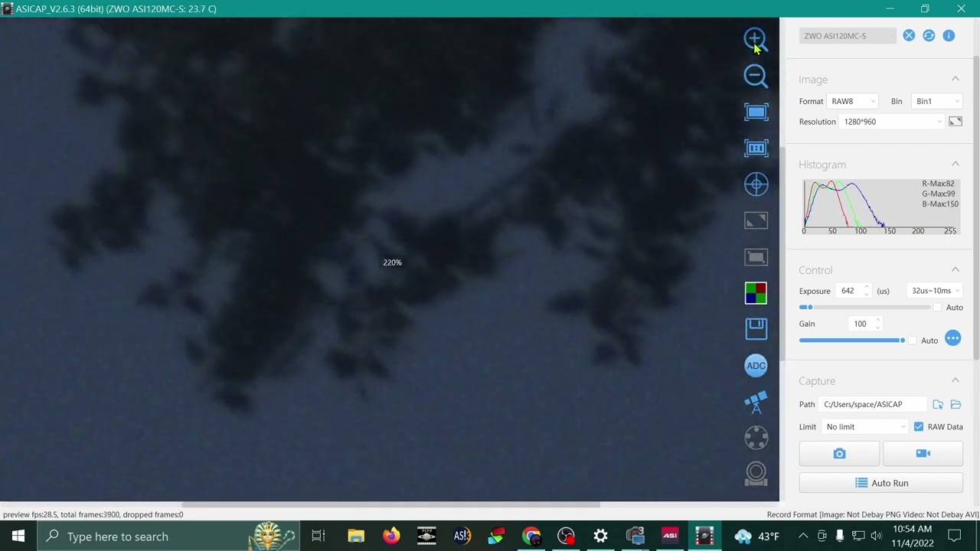Click the exposure value field 642
This screenshot has height=551, width=980.
tap(848, 291)
